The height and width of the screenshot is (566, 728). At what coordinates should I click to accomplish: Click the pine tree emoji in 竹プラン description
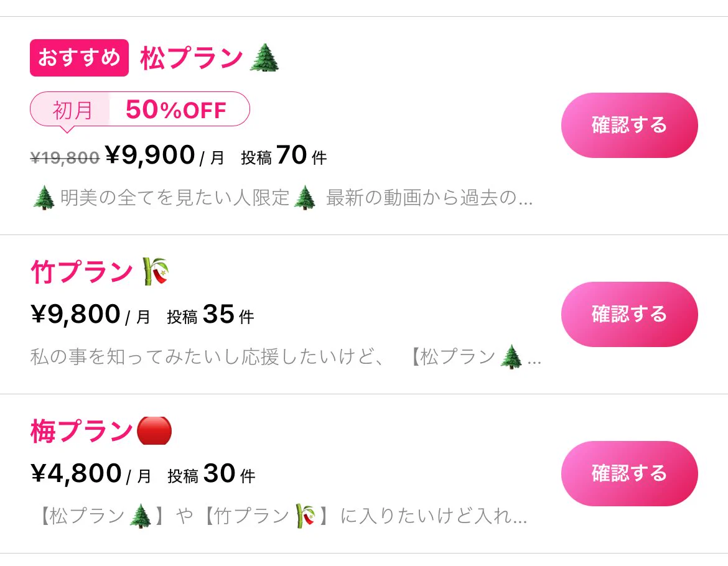pyautogui.click(x=511, y=358)
